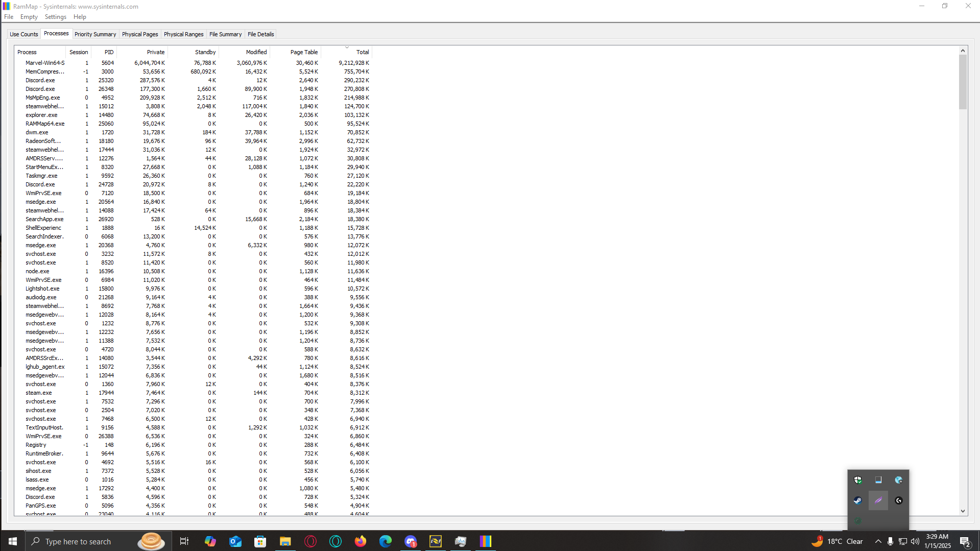Click the vertical scrollbar thumb
This screenshot has height=551, width=980.
(x=963, y=82)
